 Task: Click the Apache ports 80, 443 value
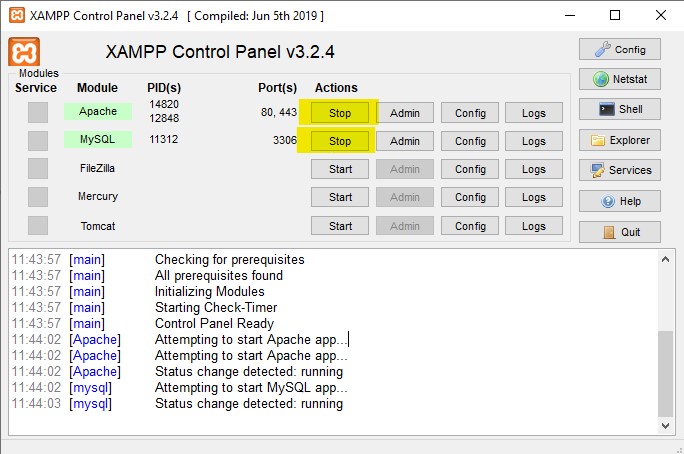click(279, 112)
